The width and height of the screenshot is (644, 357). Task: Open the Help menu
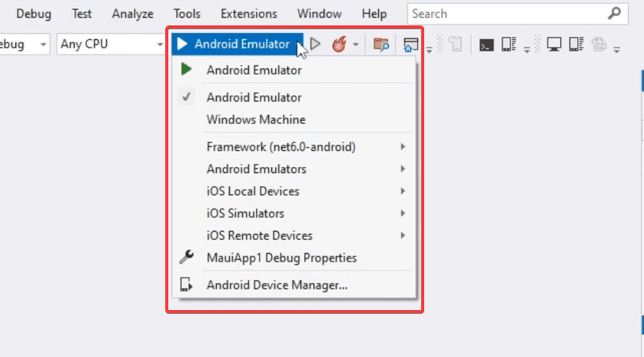coord(374,14)
